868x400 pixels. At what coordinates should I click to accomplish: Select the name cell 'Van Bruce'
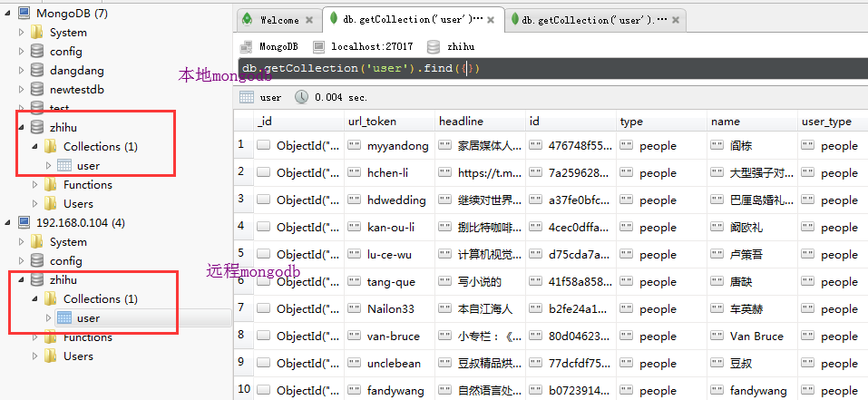click(x=752, y=336)
